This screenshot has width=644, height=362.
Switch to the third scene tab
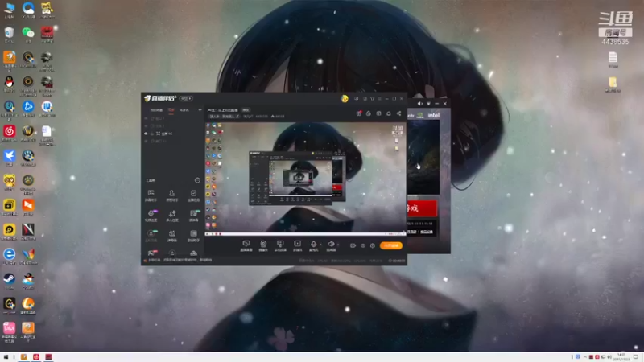(x=184, y=110)
